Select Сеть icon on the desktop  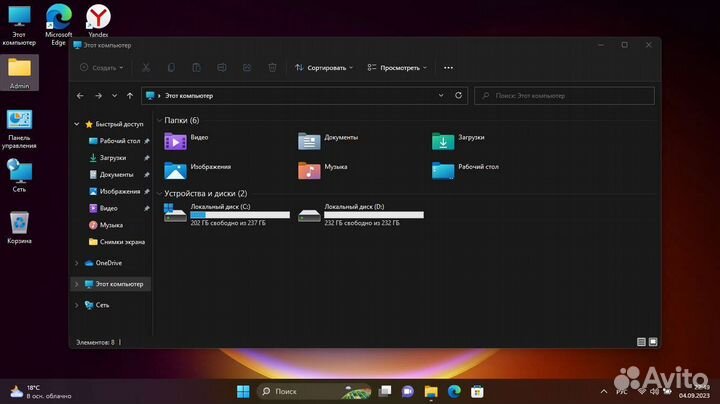click(x=19, y=175)
